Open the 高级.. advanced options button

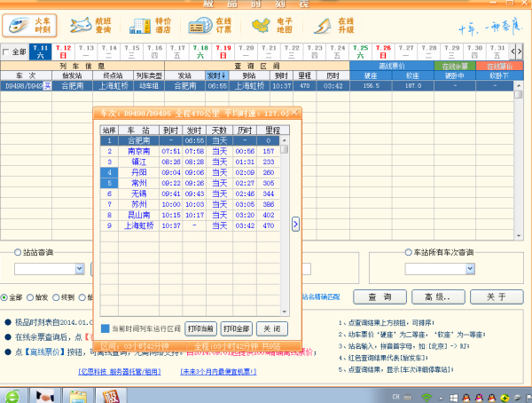point(438,297)
